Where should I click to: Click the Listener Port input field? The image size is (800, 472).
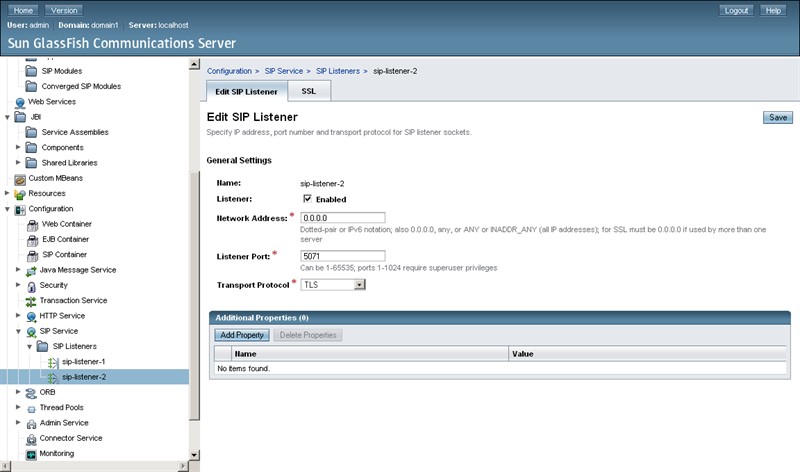342,256
